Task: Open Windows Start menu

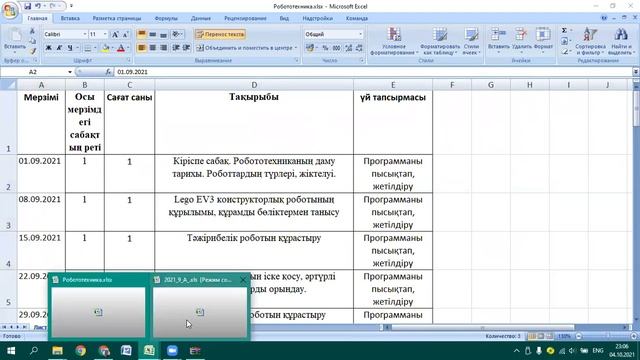Action: pos(11,351)
